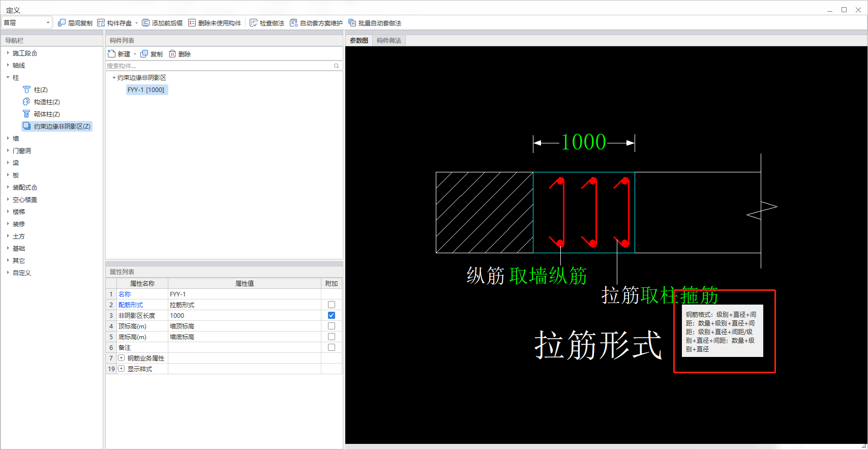Viewport: 868px width, 450px height.
Task: Click green 取墙纵筋 text in drawing
Action: click(548, 276)
